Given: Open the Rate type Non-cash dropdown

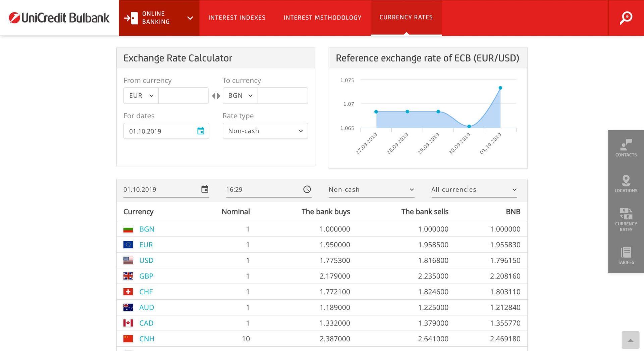Looking at the screenshot, I should pos(300,131).
